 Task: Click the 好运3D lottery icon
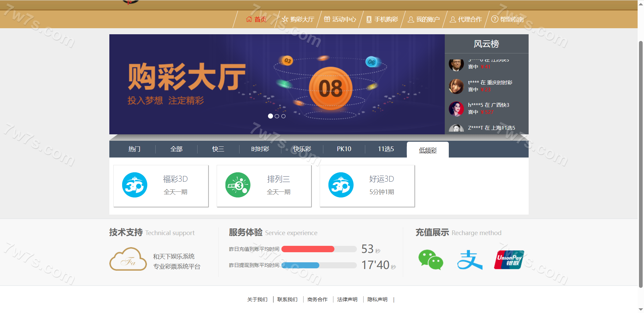(341, 185)
